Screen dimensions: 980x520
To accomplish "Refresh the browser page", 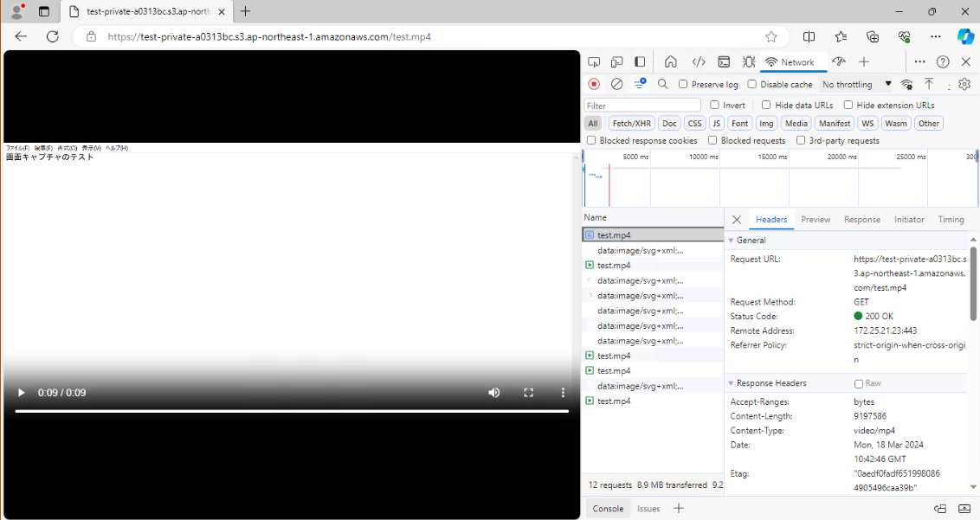I will (x=53, y=37).
